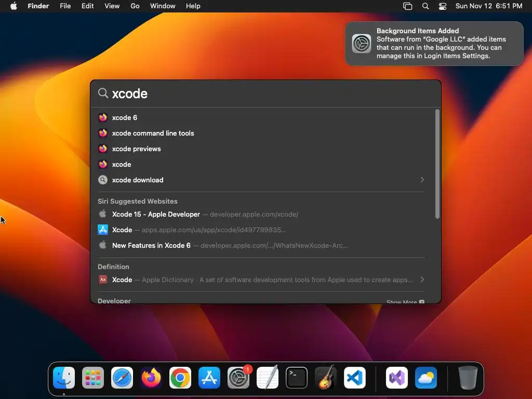Screen dimensions: 532x399
Task: Open the Background Items Added notification
Action: point(434,44)
